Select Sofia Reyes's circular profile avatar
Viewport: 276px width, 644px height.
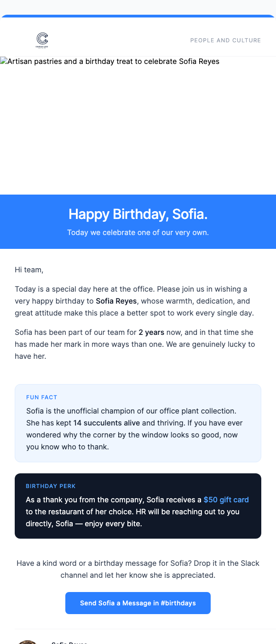pyautogui.click(x=28, y=642)
